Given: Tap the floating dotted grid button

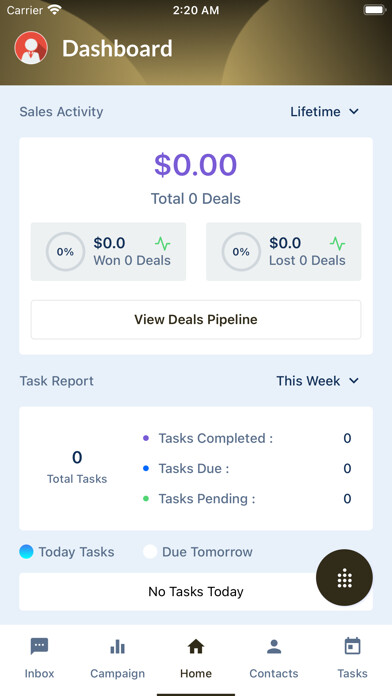Looking at the screenshot, I should [344, 577].
